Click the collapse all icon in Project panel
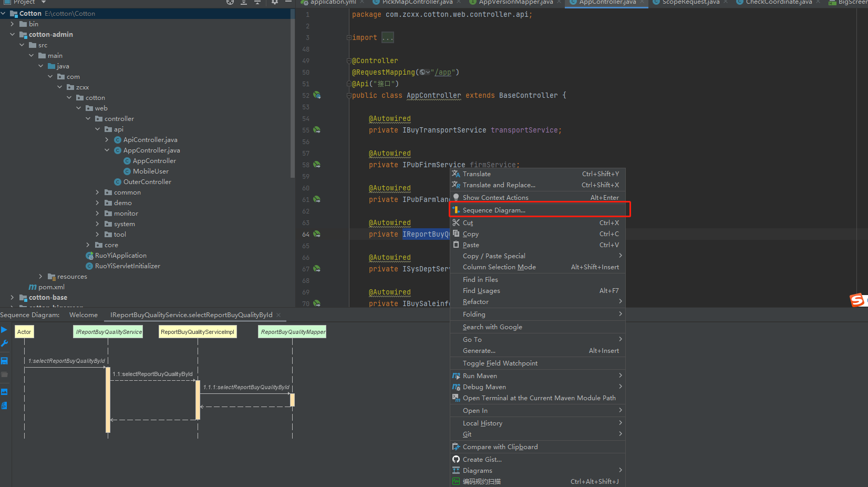Viewport: 868px width, 487px height. pos(257,3)
